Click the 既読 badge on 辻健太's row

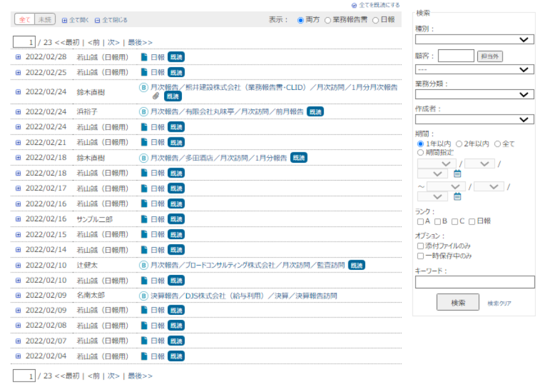tap(356, 264)
